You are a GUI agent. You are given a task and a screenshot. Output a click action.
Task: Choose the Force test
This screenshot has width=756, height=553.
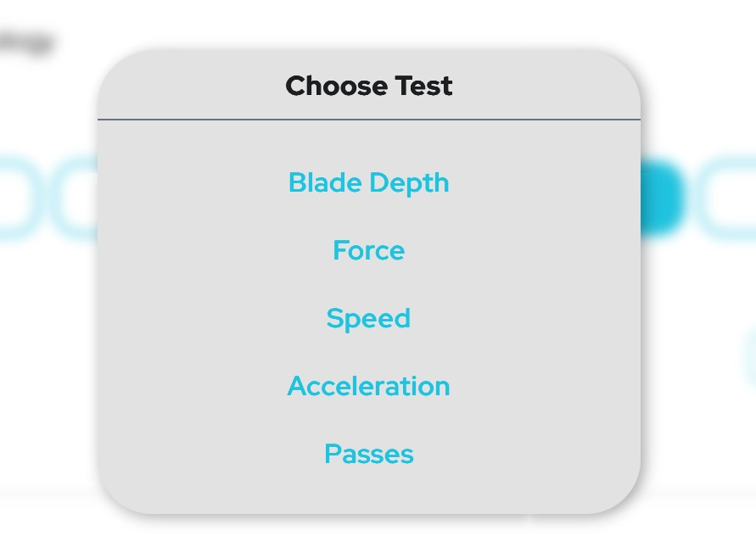368,251
